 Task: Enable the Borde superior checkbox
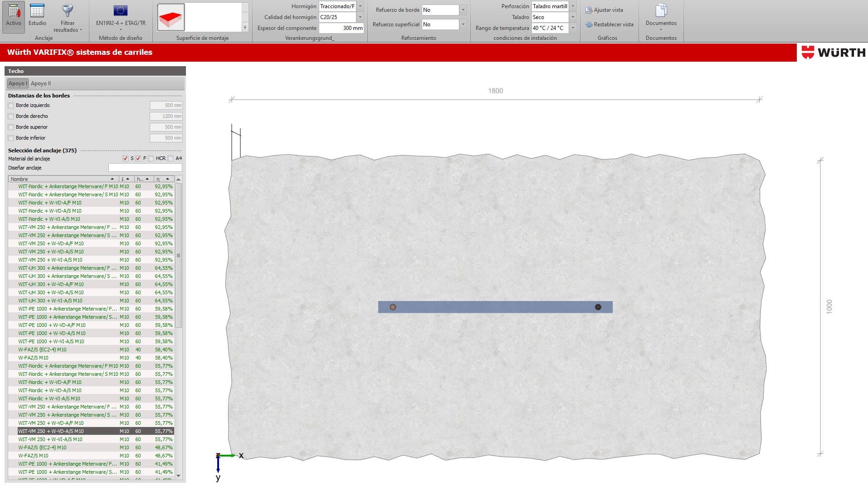[x=11, y=127]
